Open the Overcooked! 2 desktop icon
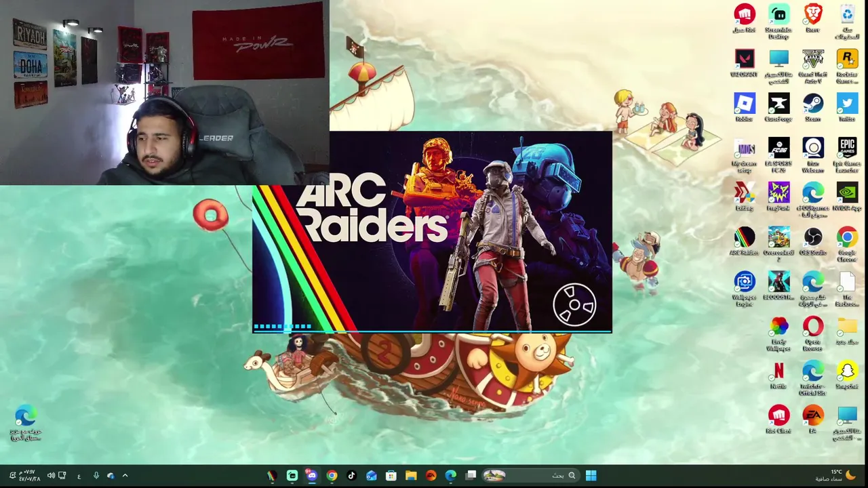The height and width of the screenshot is (488, 868). (x=778, y=244)
